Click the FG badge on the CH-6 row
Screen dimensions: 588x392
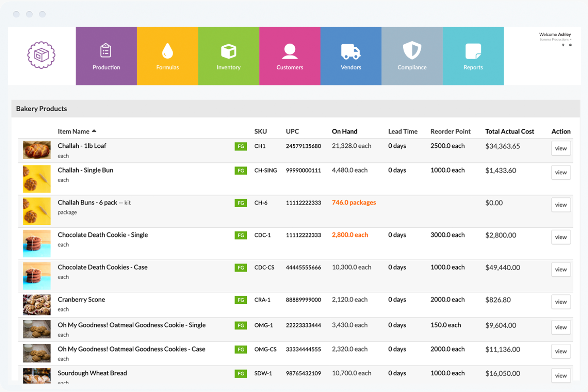tap(241, 203)
